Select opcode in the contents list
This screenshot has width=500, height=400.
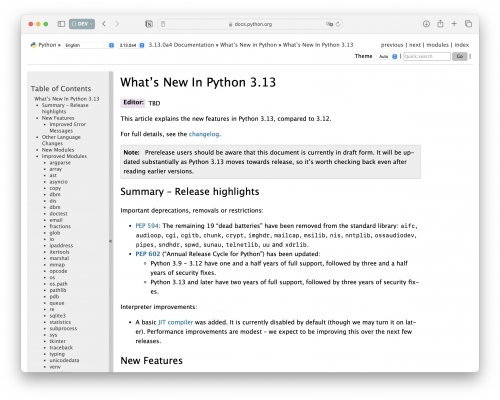(x=58, y=271)
